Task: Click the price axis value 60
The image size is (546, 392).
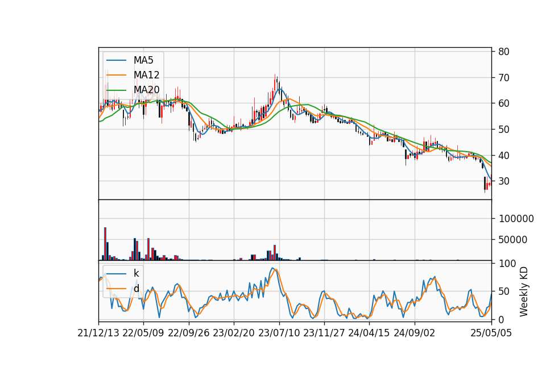Action: (x=504, y=103)
